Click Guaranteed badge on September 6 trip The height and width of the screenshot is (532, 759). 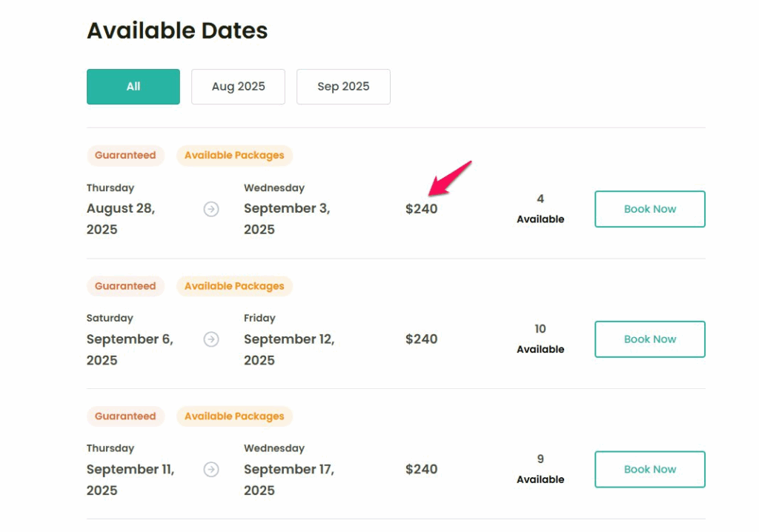(125, 286)
